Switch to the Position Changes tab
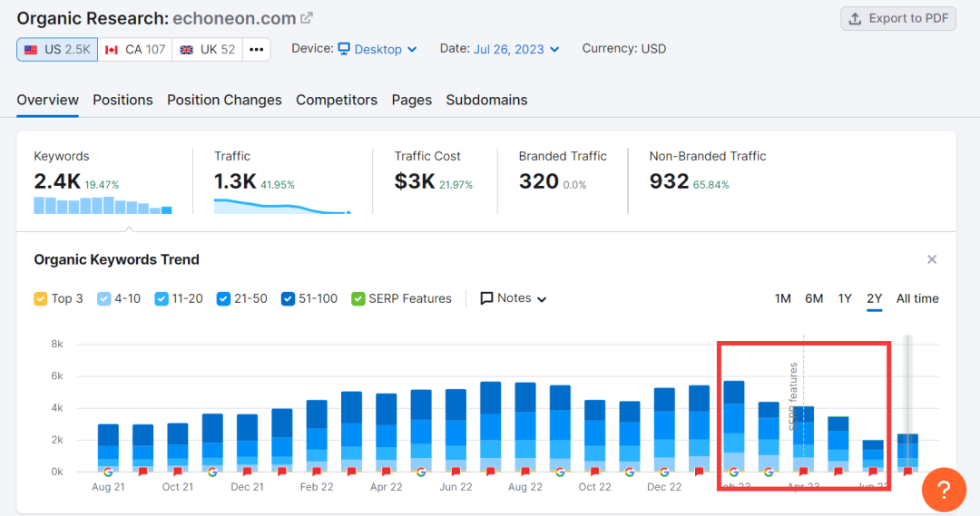Viewport: 980px width, 516px height. 224,100
